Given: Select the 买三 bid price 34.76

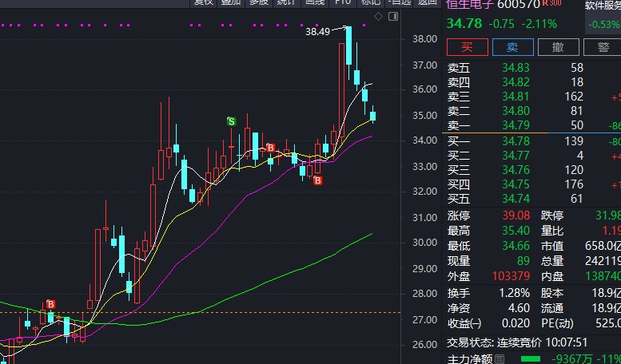Looking at the screenshot, I should click(x=516, y=170).
